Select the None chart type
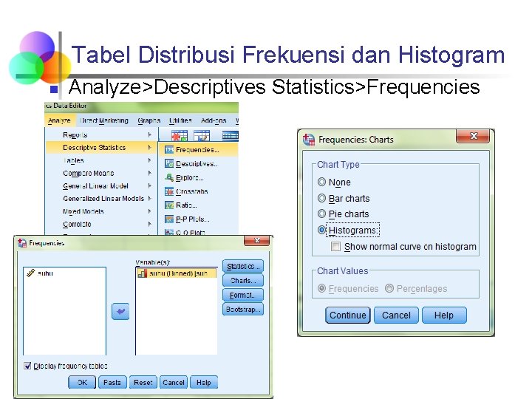The height and width of the screenshot is (399, 532). click(321, 183)
